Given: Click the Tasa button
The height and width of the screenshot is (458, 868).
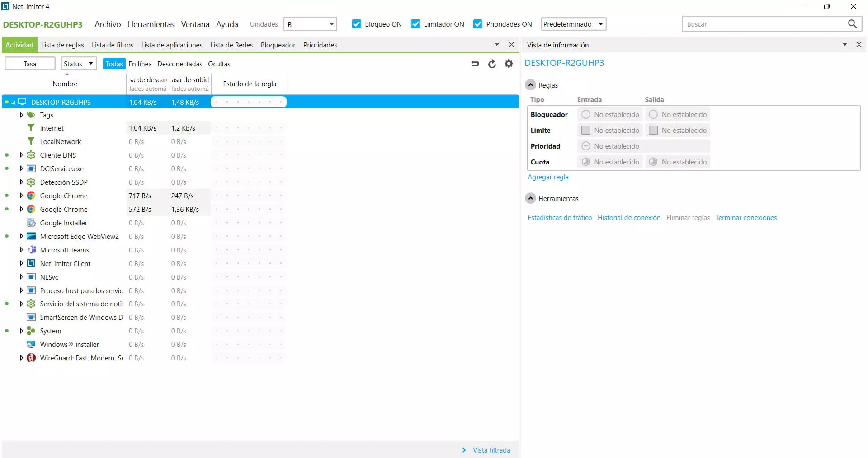Looking at the screenshot, I should coord(30,64).
